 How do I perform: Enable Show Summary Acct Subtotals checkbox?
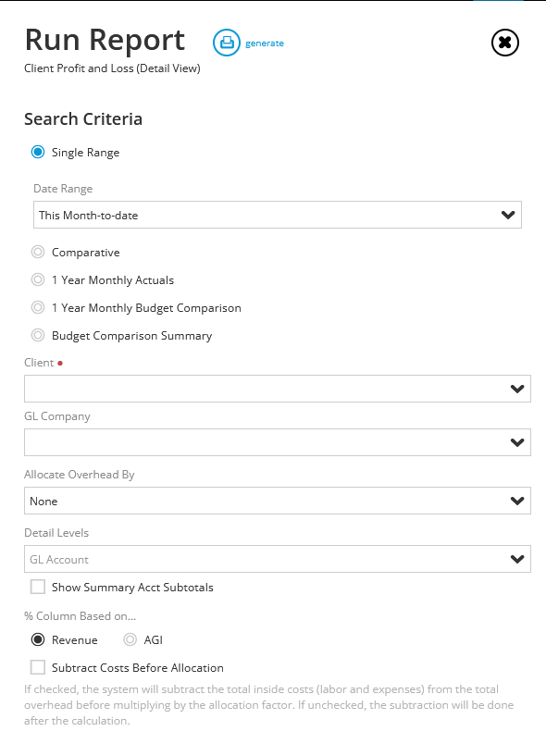pyautogui.click(x=38, y=587)
